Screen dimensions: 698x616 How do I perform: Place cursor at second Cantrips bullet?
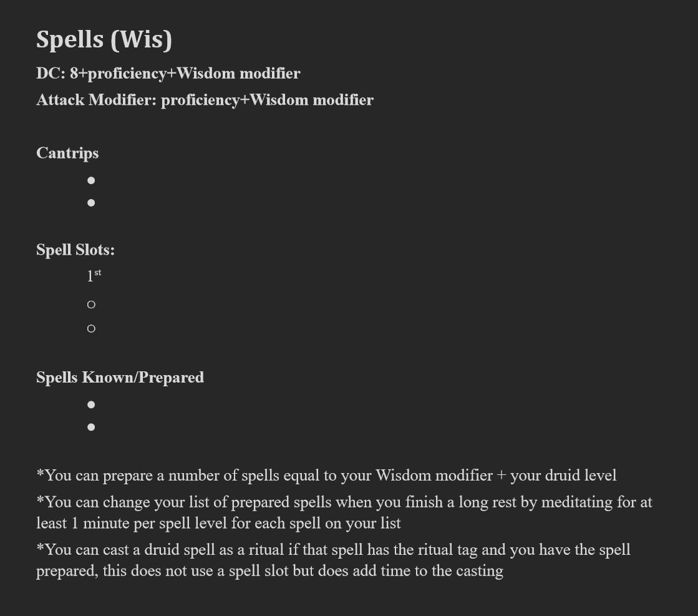click(x=91, y=203)
